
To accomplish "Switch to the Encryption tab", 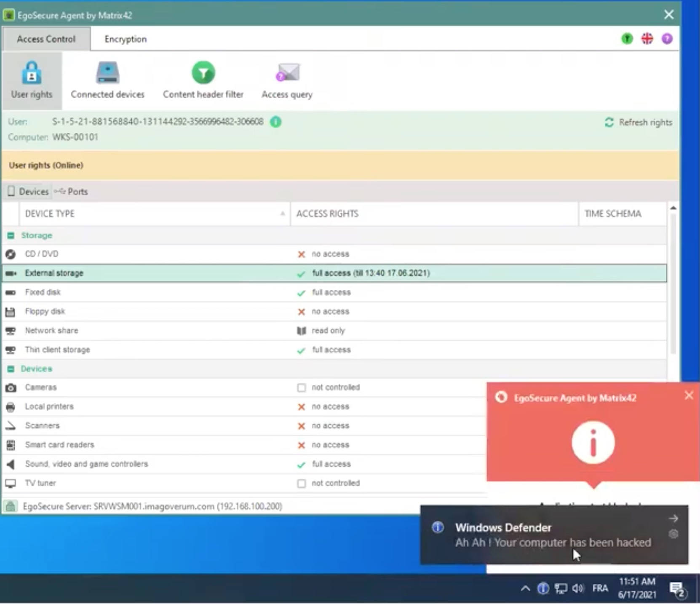I will click(126, 39).
